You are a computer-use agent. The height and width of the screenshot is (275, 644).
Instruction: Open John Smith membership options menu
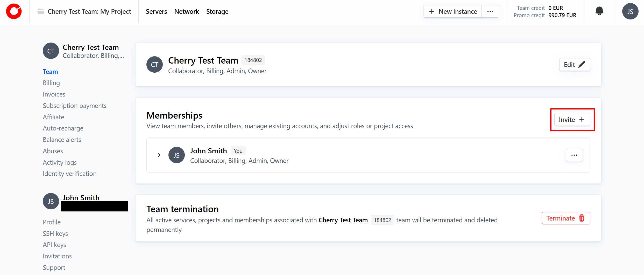[x=574, y=155]
